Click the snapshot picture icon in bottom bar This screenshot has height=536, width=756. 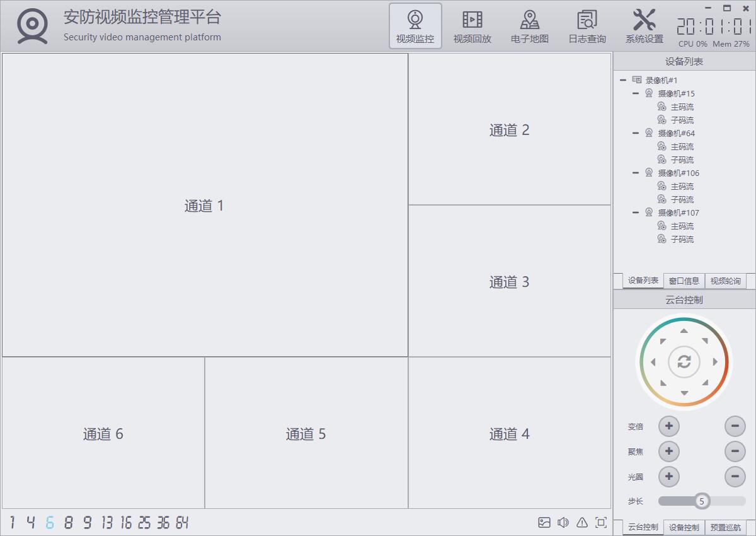(x=544, y=522)
